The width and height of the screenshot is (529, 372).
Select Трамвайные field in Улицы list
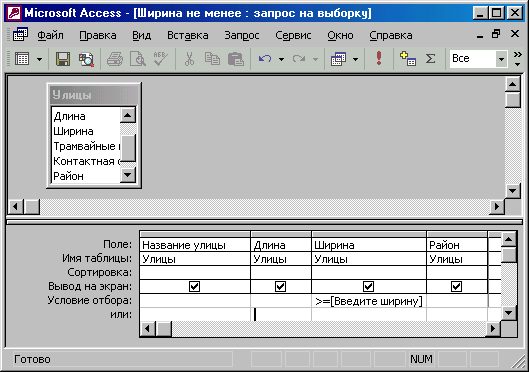[x=86, y=146]
